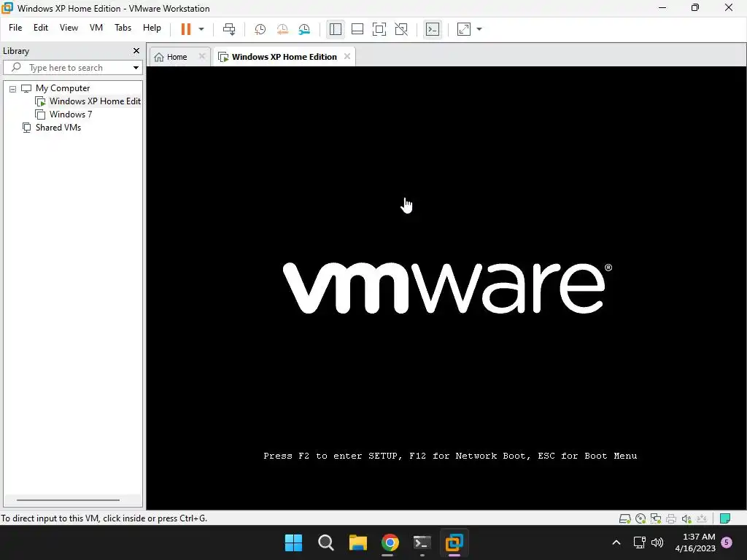The height and width of the screenshot is (560, 747).
Task: Open the Snapshot Manager icon
Action: 304,29
